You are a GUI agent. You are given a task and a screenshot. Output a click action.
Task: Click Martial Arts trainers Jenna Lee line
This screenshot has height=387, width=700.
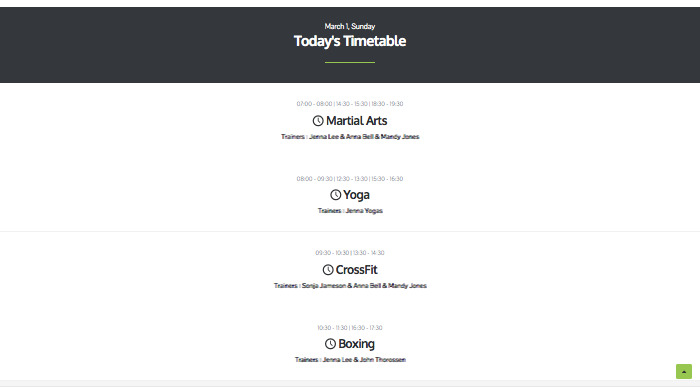pos(350,137)
